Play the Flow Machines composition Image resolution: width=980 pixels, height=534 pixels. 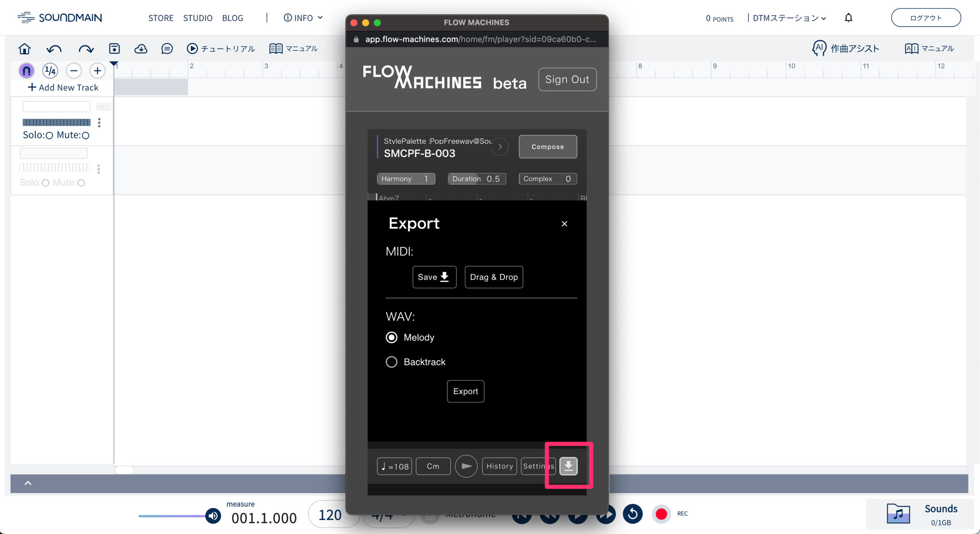(x=466, y=466)
